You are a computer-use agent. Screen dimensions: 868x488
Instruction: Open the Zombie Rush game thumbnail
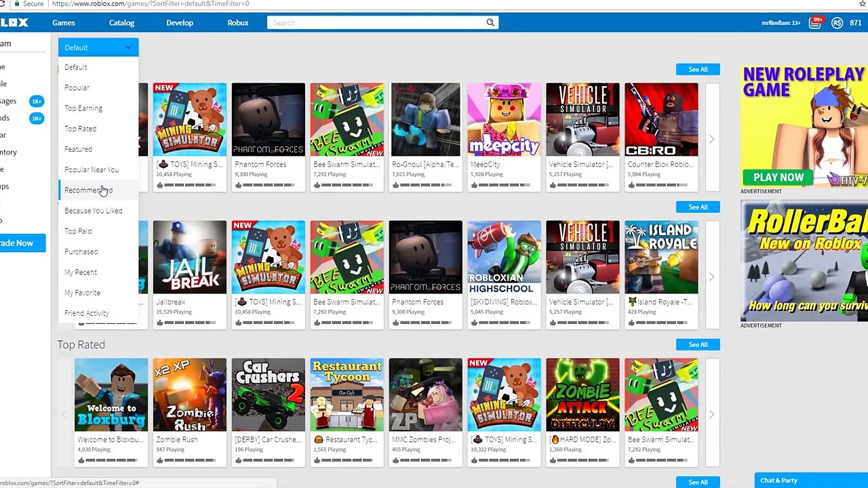pyautogui.click(x=190, y=394)
